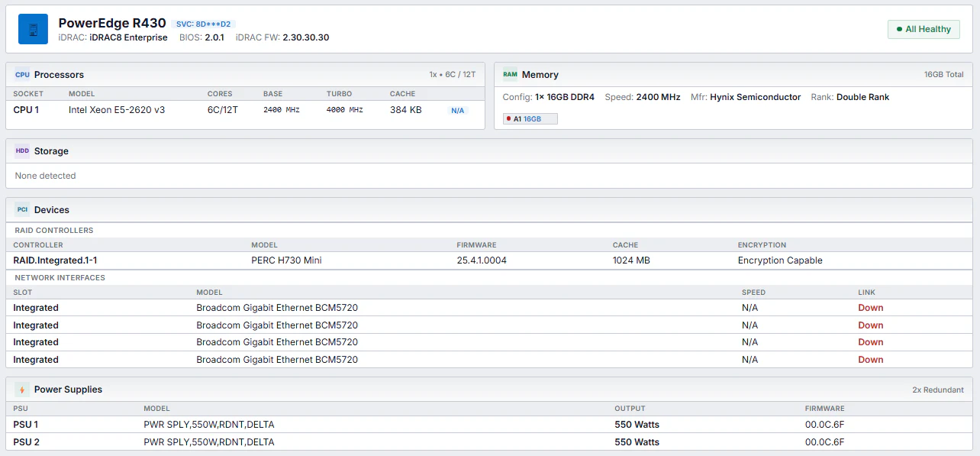
Task: Click the lightning icon in Power Supplies header
Action: tap(22, 390)
